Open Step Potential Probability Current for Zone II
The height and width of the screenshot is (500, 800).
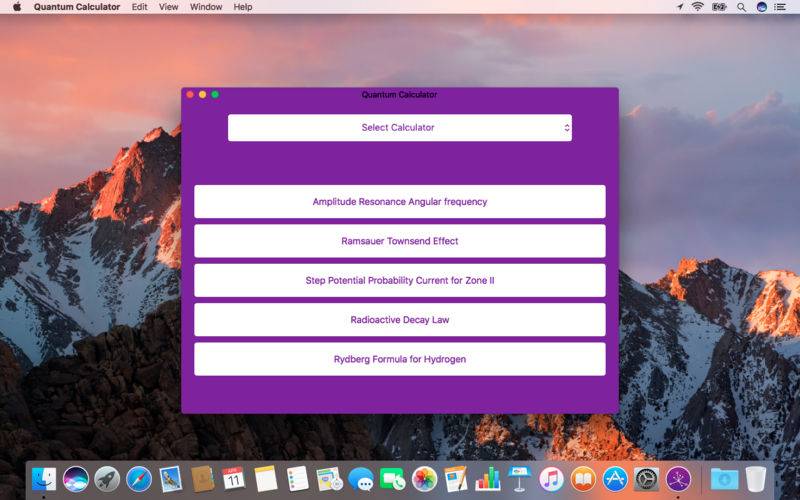pyautogui.click(x=399, y=280)
